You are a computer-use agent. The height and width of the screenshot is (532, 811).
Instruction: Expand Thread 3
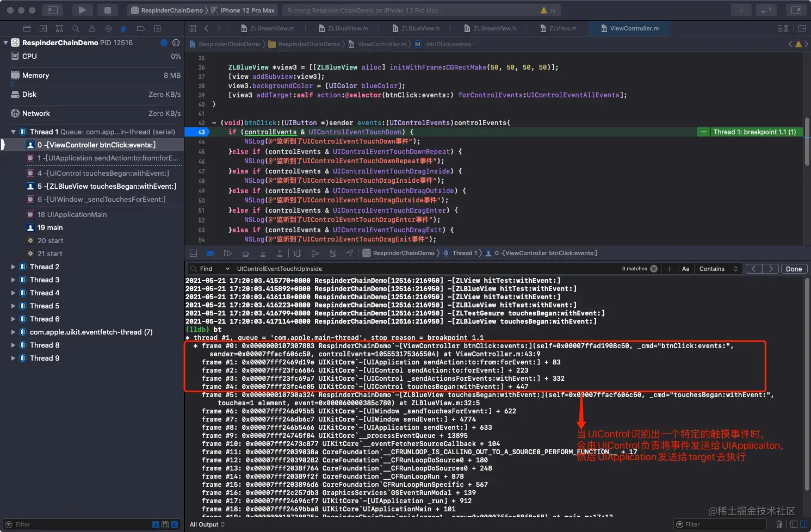tap(13, 280)
